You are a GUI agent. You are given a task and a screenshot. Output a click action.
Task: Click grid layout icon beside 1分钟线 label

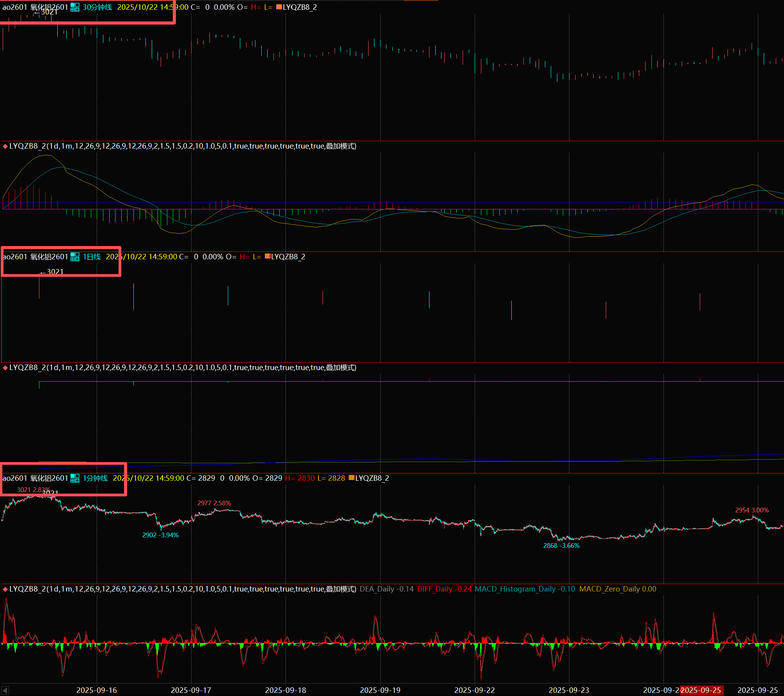75,478
